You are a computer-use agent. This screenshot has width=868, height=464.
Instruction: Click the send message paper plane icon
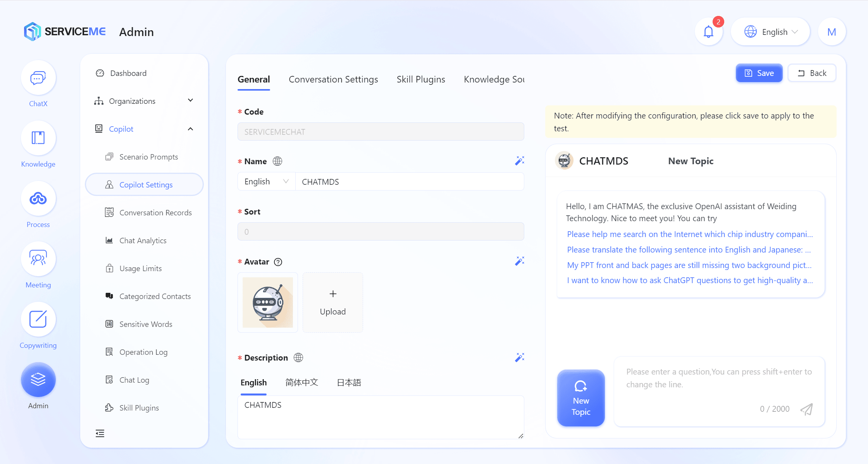pyautogui.click(x=806, y=409)
